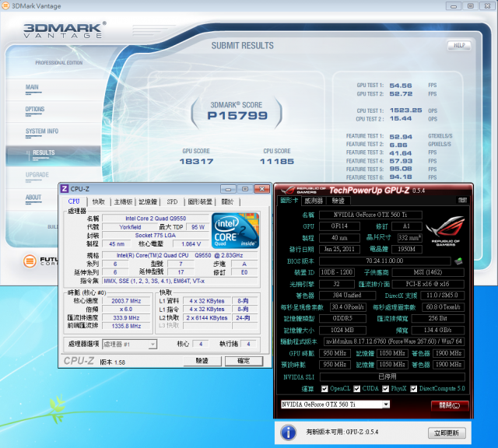
Task: Click the Futuremark orange logo icon
Action: (30, 261)
